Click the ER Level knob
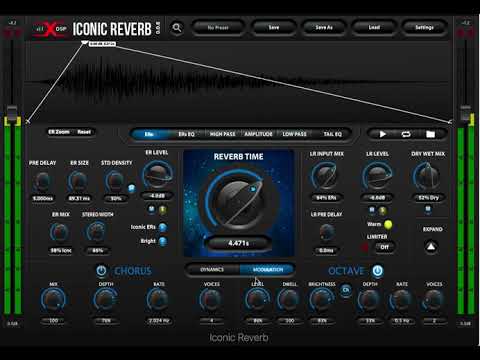The image size is (480, 360). point(157,175)
